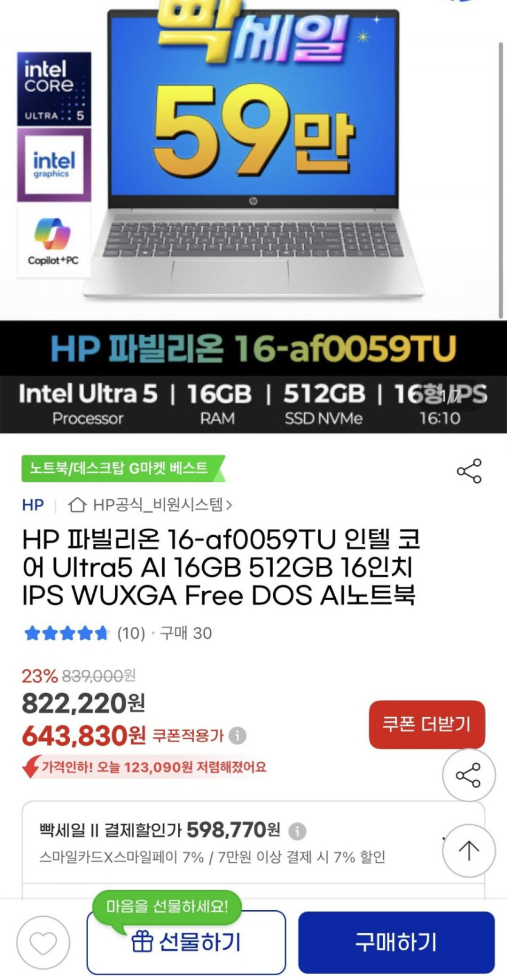Tap the share icon beside the category badge
The width and height of the screenshot is (507, 980).
[469, 471]
